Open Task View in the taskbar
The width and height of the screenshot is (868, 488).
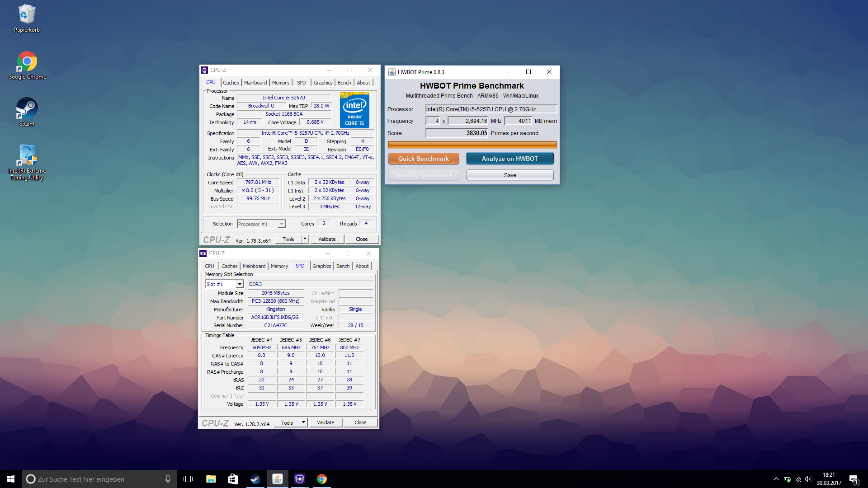coord(188,479)
